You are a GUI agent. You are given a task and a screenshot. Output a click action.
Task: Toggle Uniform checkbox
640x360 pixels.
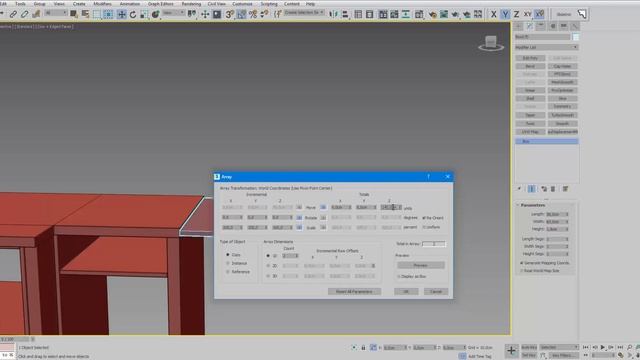click(424, 227)
